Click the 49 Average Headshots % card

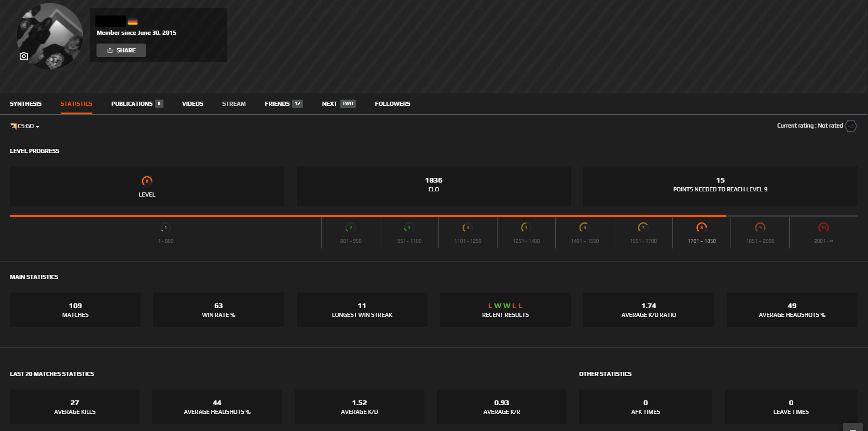pos(792,310)
